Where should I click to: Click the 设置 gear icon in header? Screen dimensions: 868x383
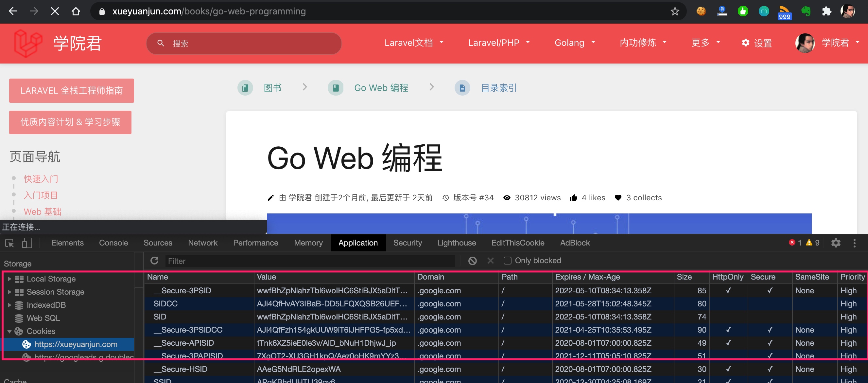(746, 43)
